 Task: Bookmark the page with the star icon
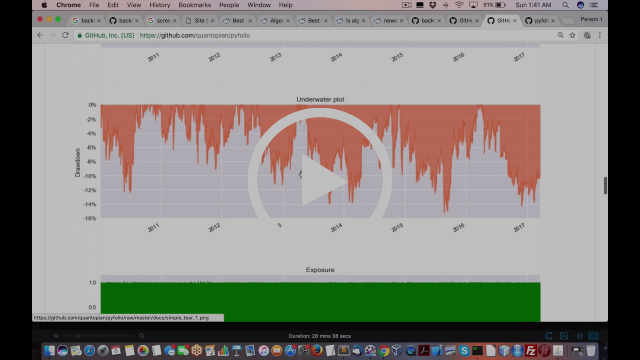pos(572,36)
